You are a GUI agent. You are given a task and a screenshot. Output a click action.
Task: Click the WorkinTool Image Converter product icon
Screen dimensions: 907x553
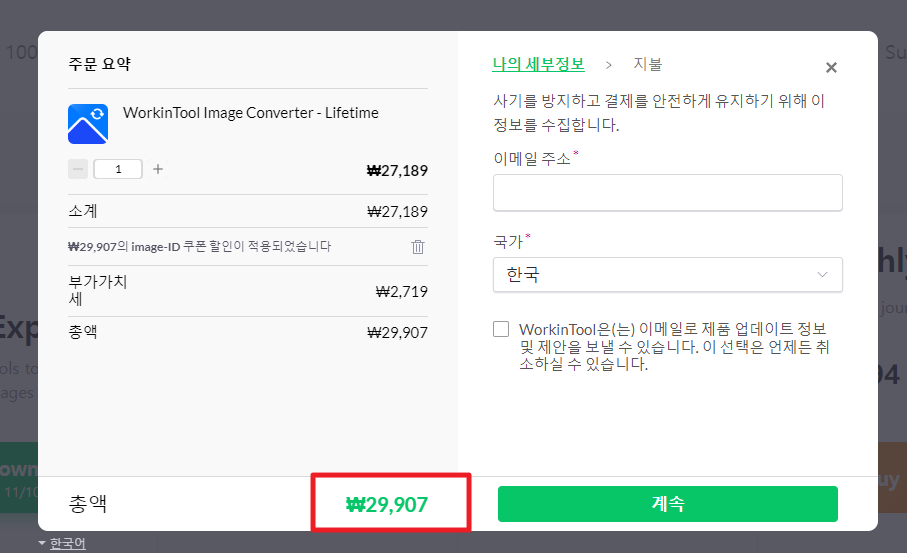click(88, 124)
